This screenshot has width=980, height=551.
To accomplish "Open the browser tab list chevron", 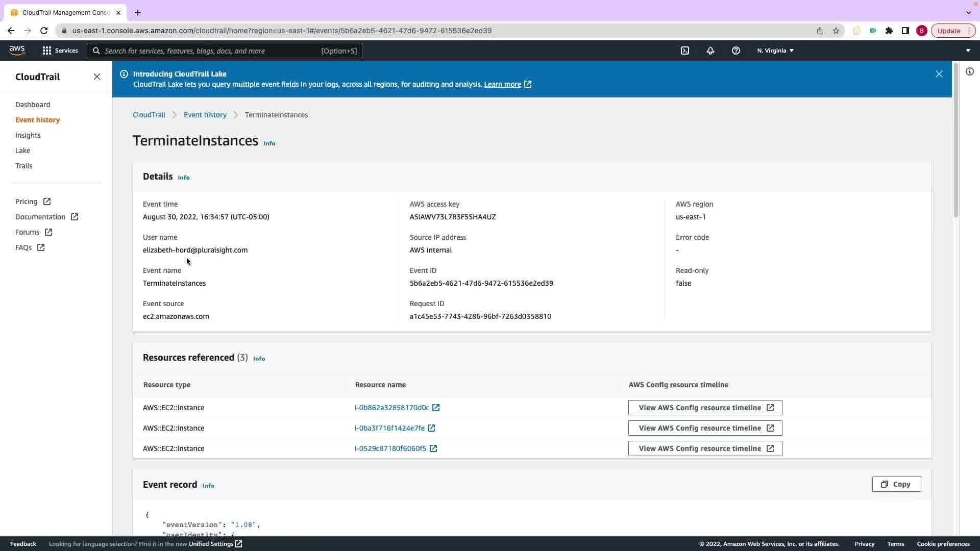I will pyautogui.click(x=968, y=12).
